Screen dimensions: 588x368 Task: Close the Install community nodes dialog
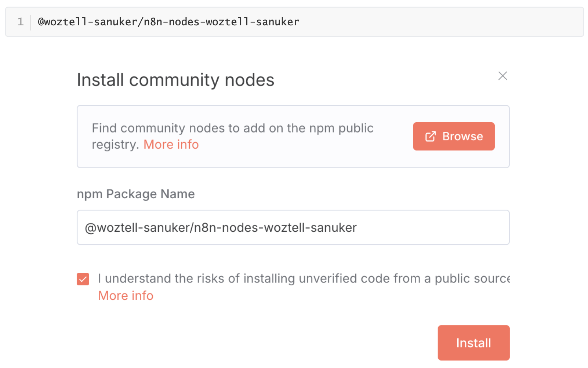(x=502, y=76)
